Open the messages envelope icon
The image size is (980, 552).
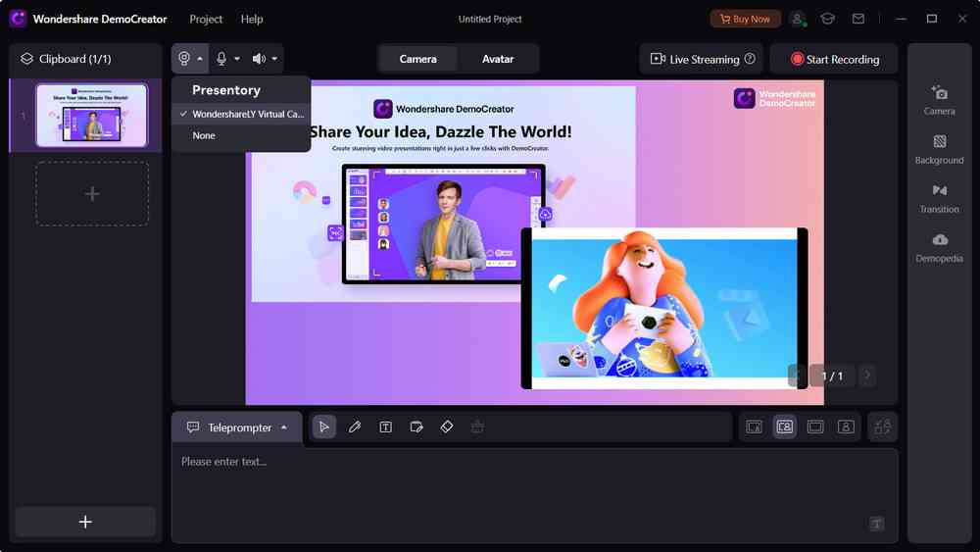coord(858,19)
